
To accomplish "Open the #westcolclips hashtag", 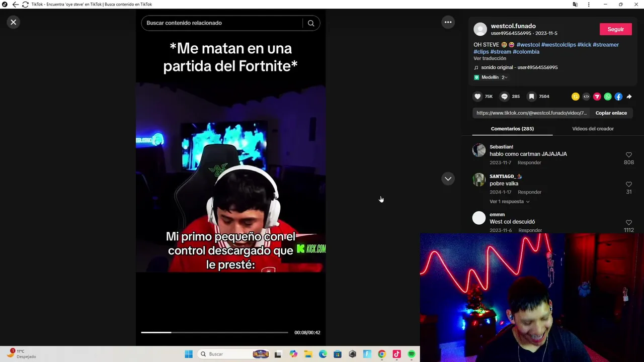I will 558,45.
